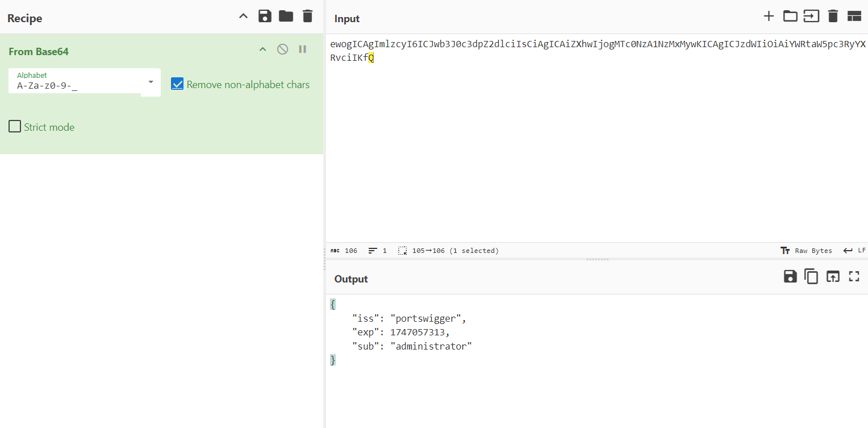The height and width of the screenshot is (428, 868).
Task: Copy raw output to clipboard
Action: pos(811,277)
